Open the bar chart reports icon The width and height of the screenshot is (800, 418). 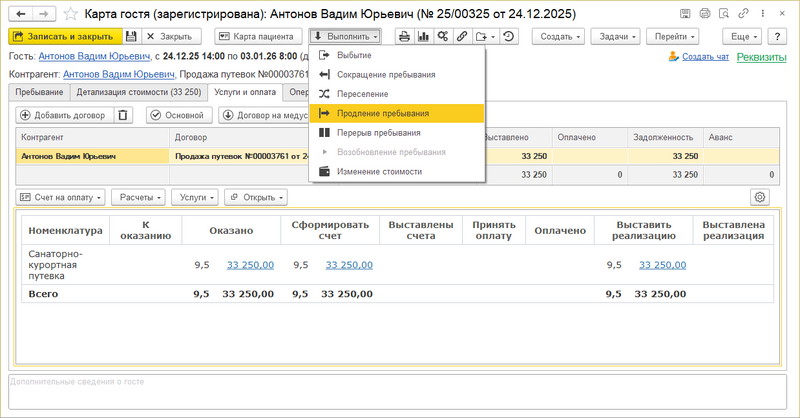[423, 36]
